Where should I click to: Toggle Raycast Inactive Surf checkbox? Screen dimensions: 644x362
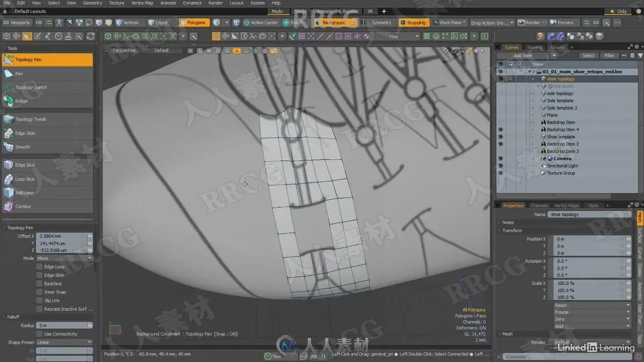pyautogui.click(x=39, y=309)
